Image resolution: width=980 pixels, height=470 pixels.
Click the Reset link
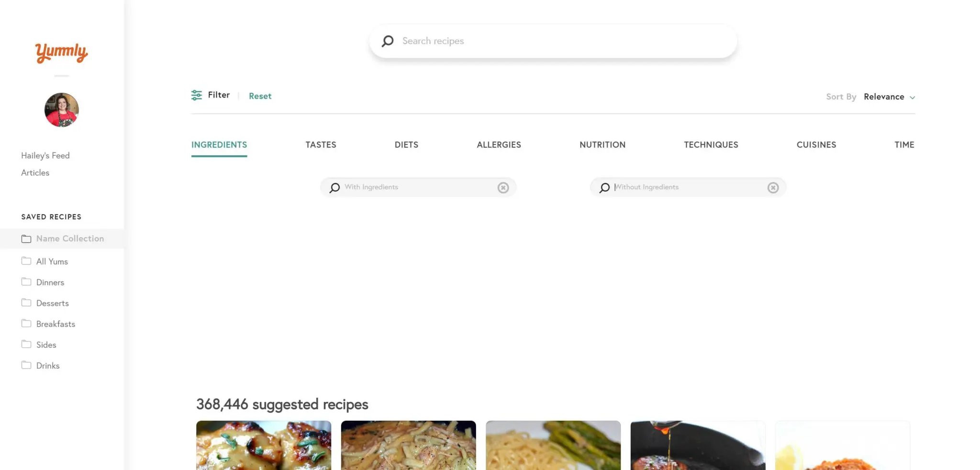point(260,96)
